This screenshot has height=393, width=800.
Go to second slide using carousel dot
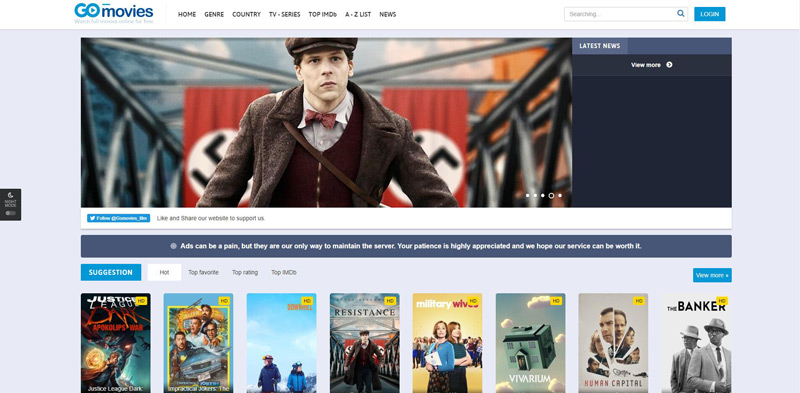(x=535, y=195)
